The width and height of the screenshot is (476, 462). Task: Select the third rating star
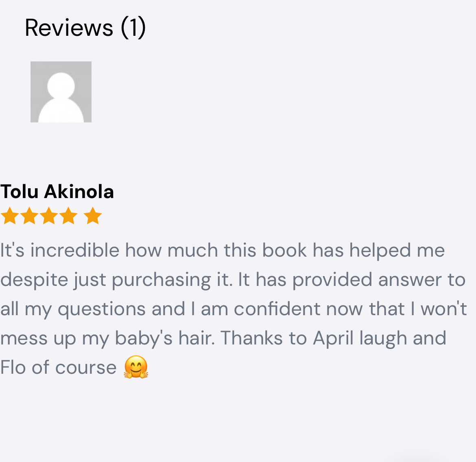(x=49, y=216)
